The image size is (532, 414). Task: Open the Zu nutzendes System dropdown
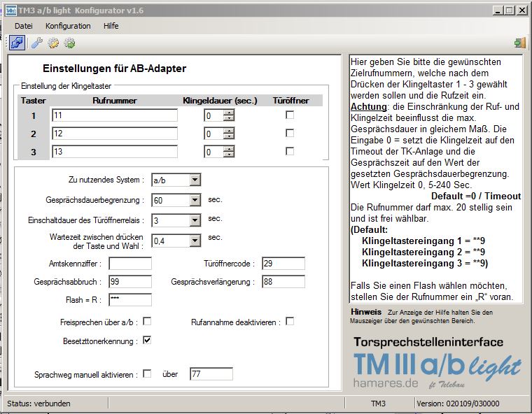[x=195, y=180]
